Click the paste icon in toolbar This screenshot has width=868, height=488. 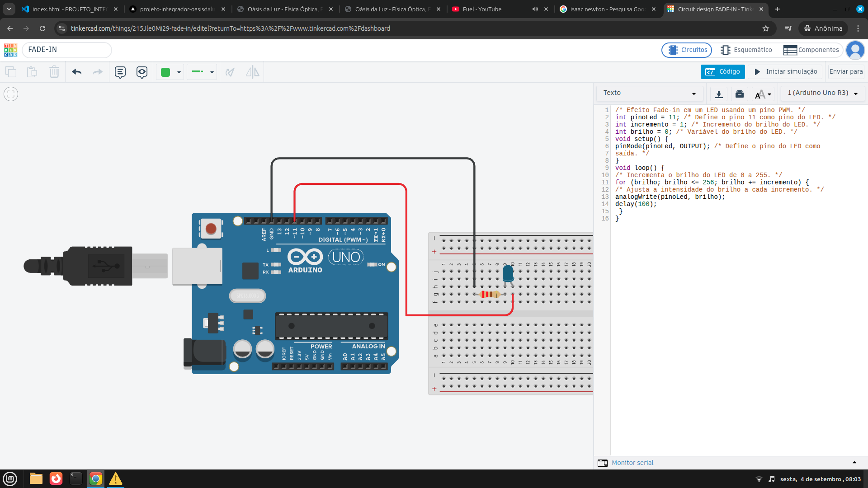click(x=32, y=72)
